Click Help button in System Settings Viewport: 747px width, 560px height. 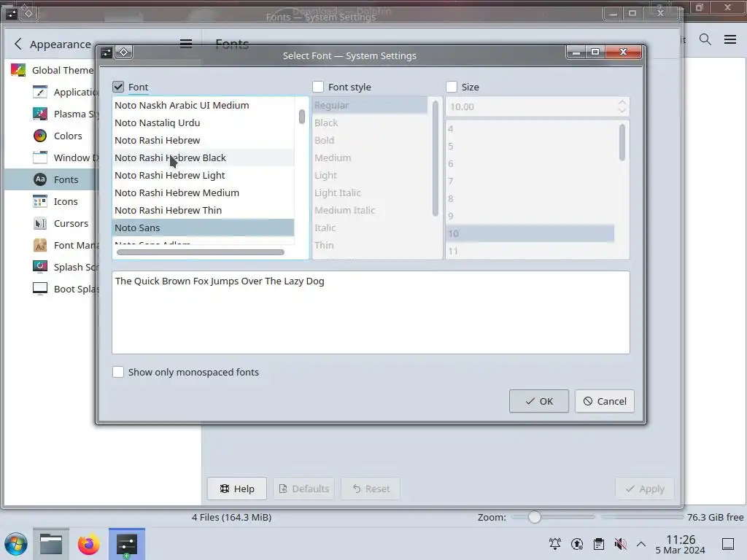tap(237, 489)
